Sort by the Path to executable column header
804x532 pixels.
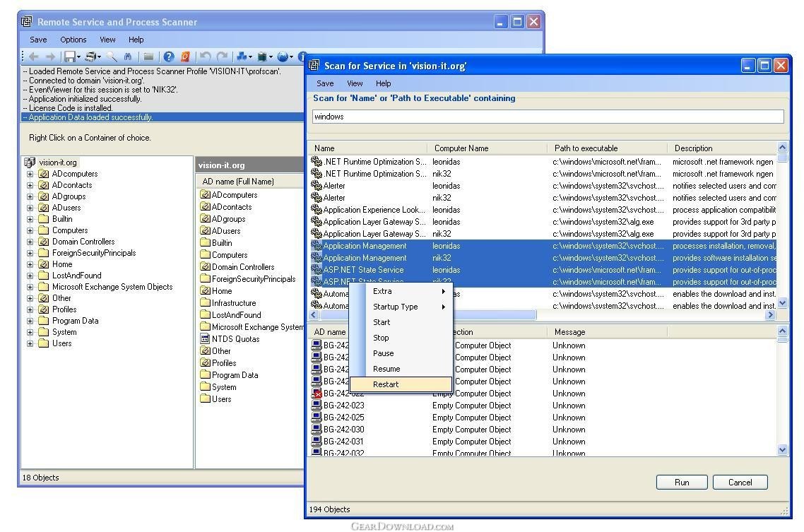point(608,148)
